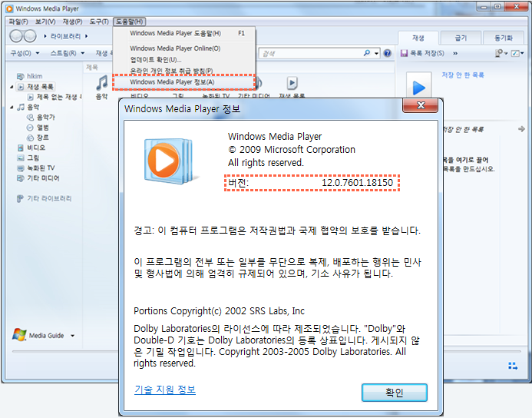Open the Media Guide dropdown arrow
The height and width of the screenshot is (418, 532).
(x=72, y=336)
